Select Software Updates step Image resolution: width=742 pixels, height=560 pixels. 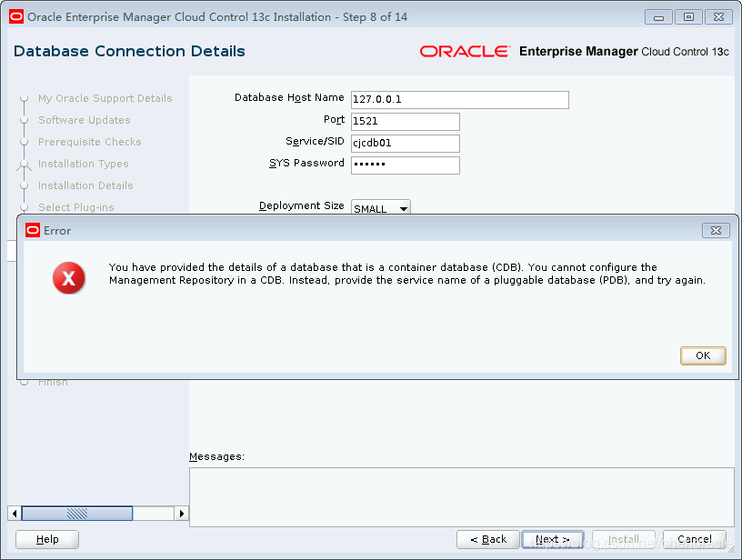(x=85, y=120)
